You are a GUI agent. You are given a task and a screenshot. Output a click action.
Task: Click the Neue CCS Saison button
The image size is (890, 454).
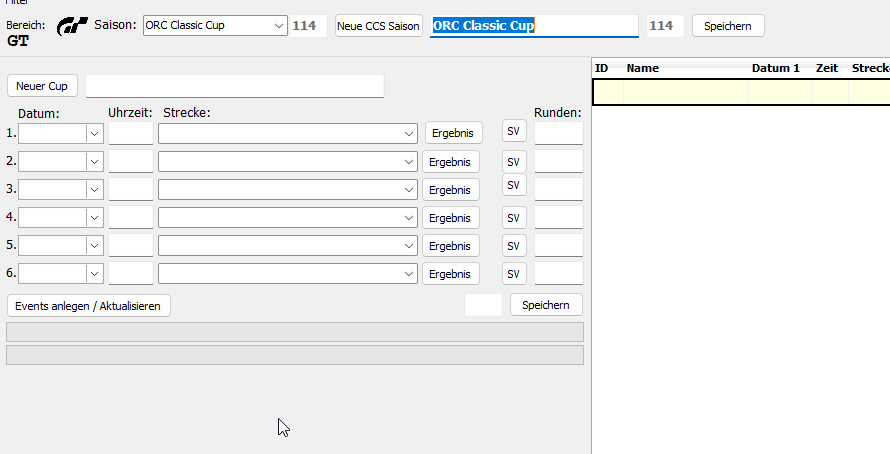pos(378,26)
